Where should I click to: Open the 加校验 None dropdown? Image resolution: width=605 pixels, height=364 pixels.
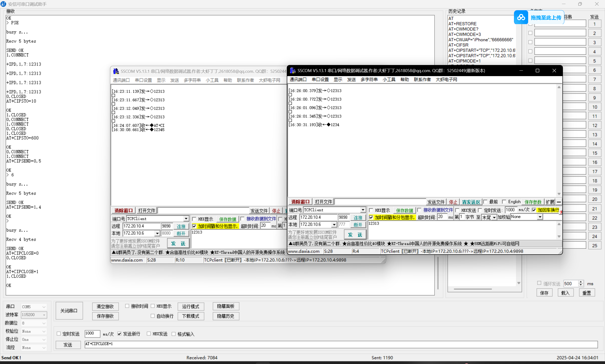coord(540,217)
